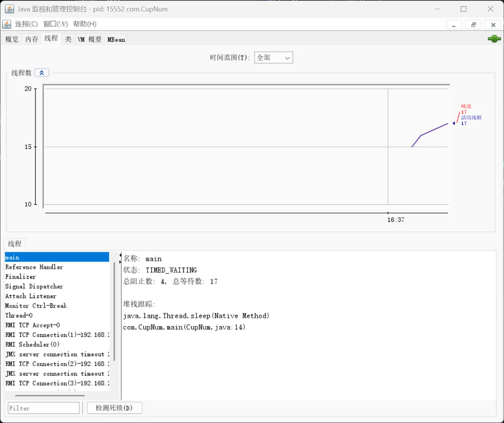Click the thread list vertical scrollbar

114,311
